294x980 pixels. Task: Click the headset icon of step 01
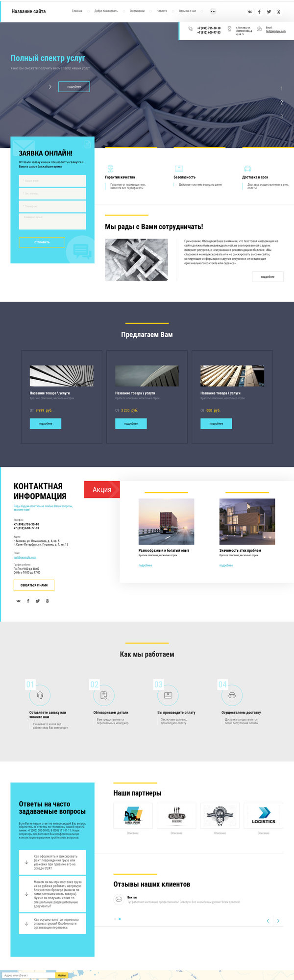tap(40, 695)
